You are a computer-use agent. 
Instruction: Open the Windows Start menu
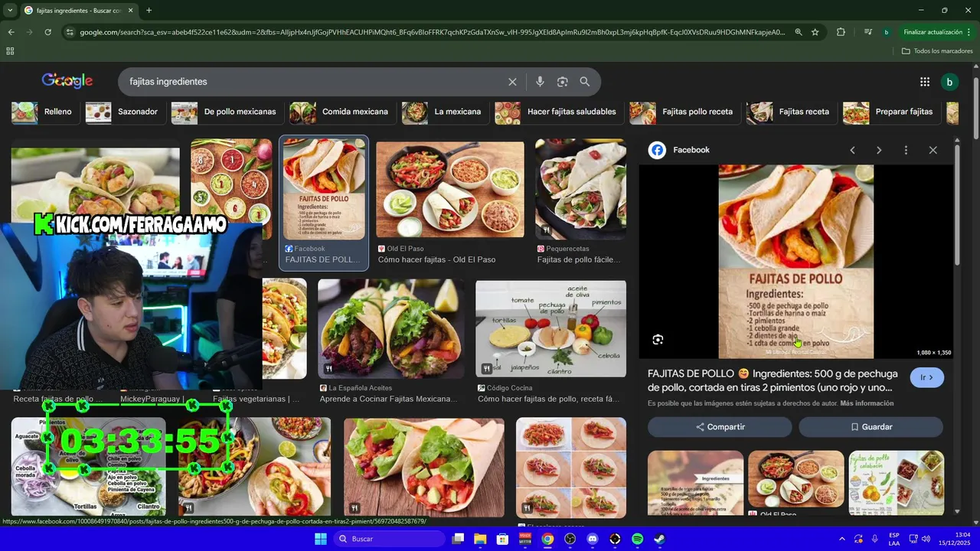pyautogui.click(x=321, y=539)
